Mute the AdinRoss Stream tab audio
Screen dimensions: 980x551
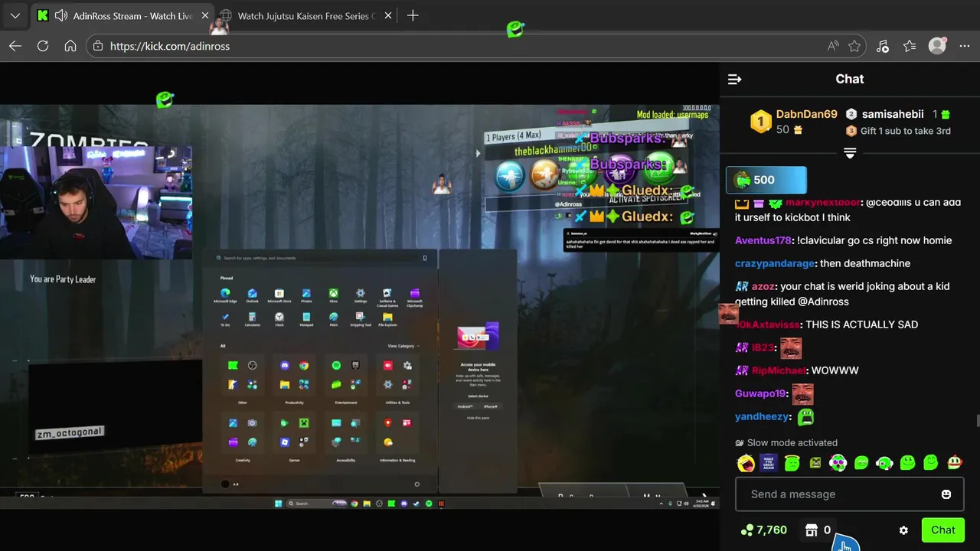click(x=61, y=15)
